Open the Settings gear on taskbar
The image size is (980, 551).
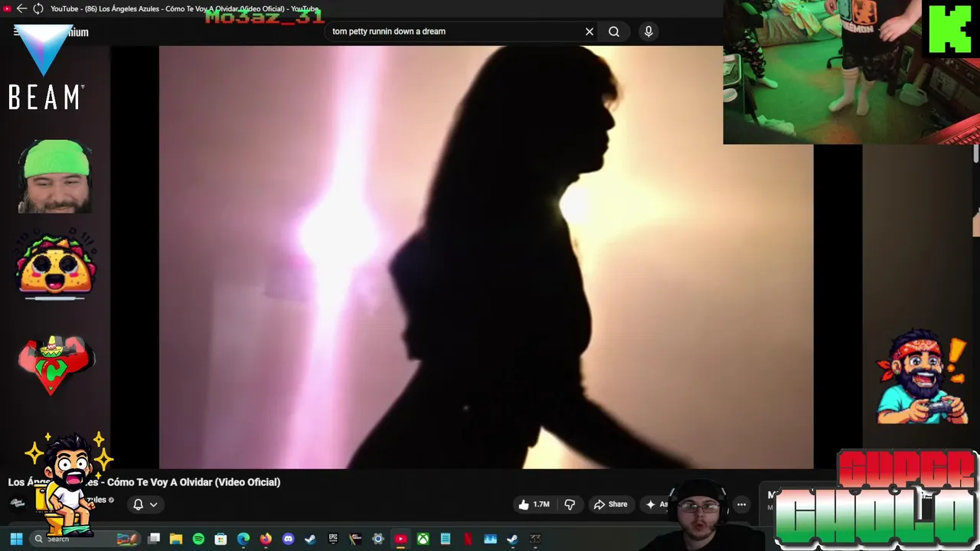tap(377, 539)
